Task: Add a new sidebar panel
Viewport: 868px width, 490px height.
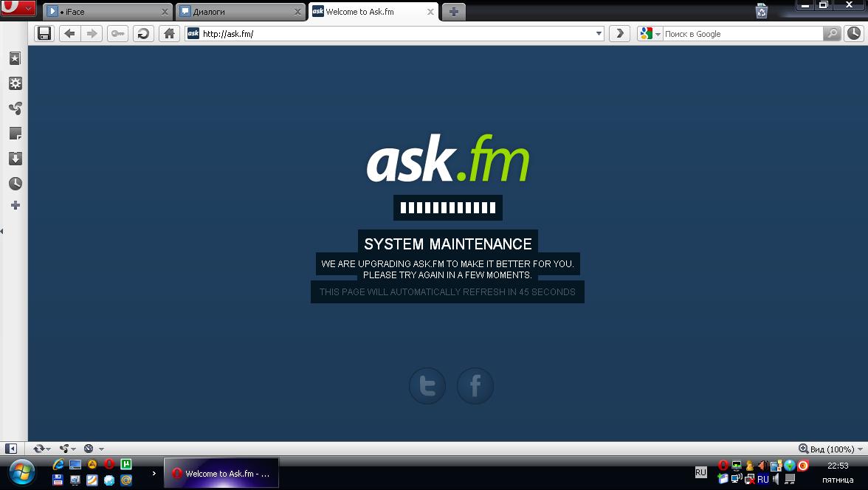Action: click(15, 205)
